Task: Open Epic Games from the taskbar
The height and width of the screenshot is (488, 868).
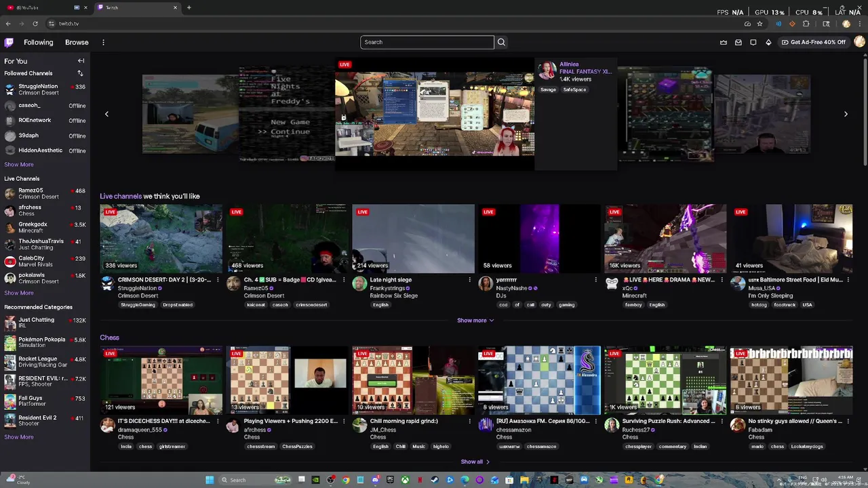Action: [390, 480]
